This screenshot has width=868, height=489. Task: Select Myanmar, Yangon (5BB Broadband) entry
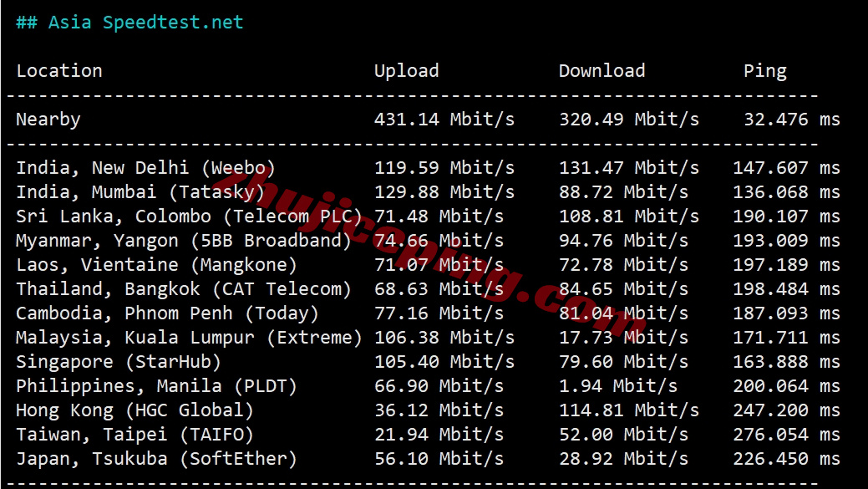tap(184, 241)
